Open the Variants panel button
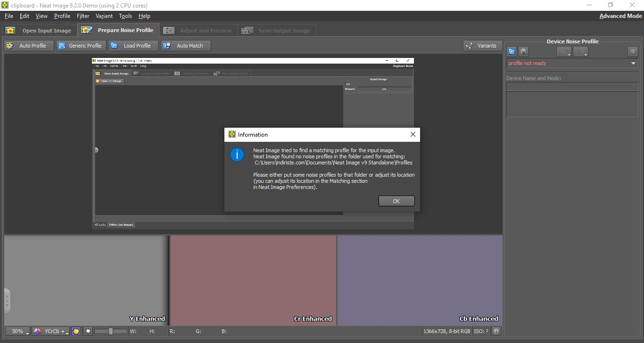 pos(482,46)
